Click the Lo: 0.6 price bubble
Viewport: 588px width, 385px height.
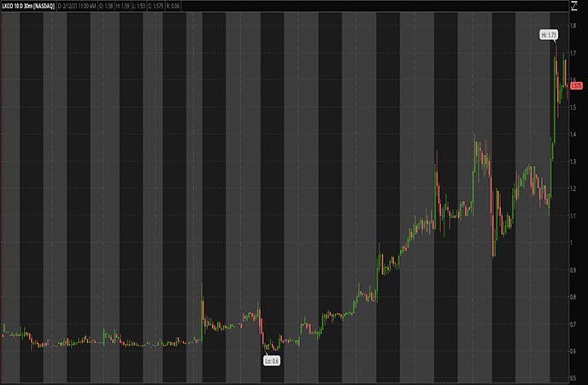(272, 360)
